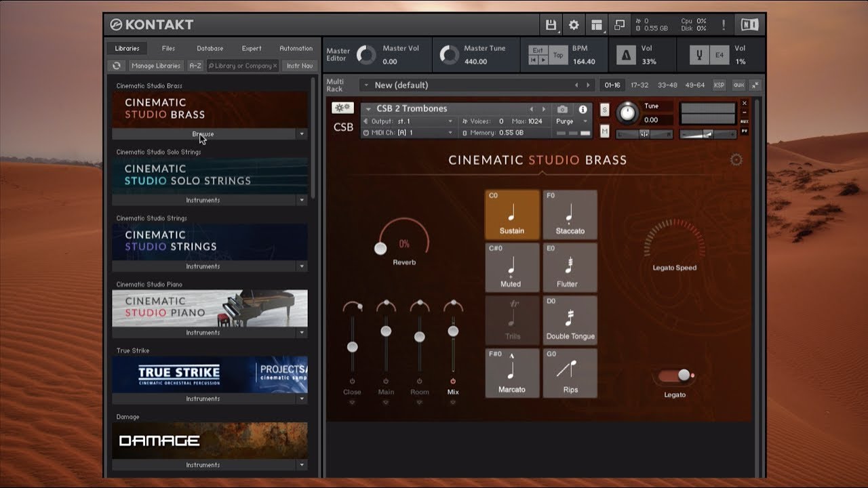Click the Instr Nav button
This screenshot has width=868, height=488.
click(299, 66)
